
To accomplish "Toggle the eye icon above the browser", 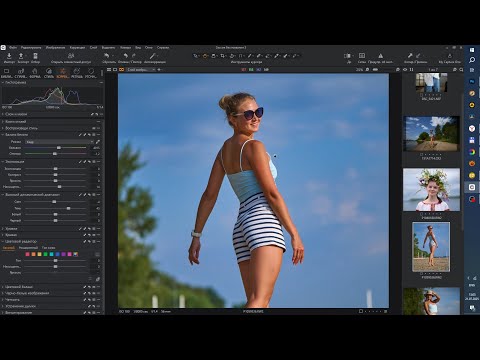I will pos(405,70).
